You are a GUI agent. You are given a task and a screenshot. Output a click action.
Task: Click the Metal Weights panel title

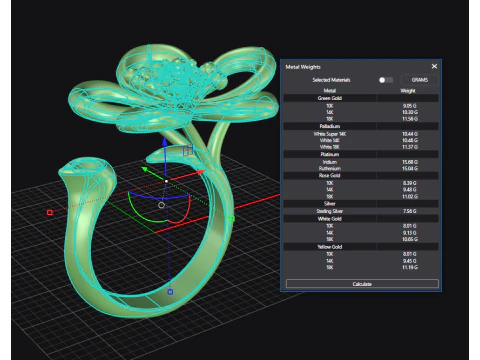tap(303, 67)
